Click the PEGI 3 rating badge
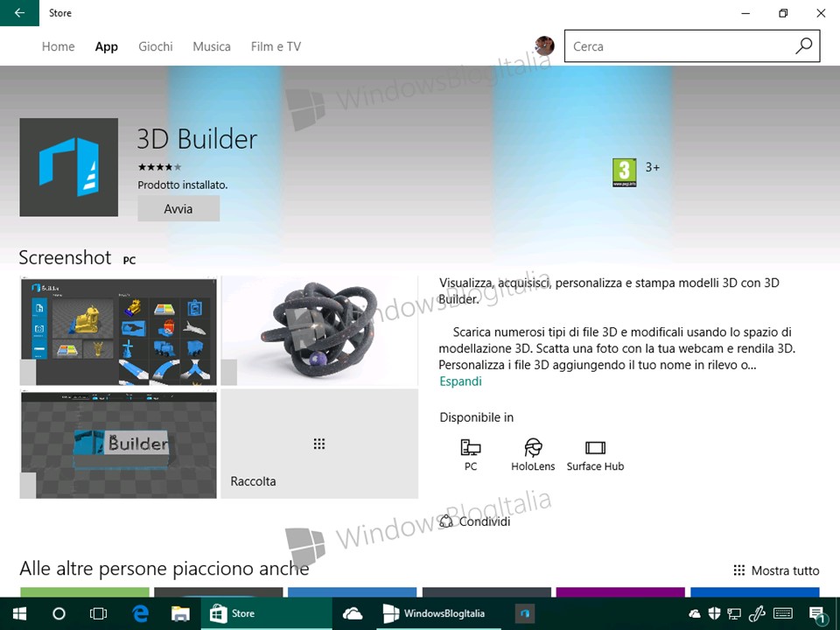This screenshot has height=630, width=840. click(x=624, y=172)
